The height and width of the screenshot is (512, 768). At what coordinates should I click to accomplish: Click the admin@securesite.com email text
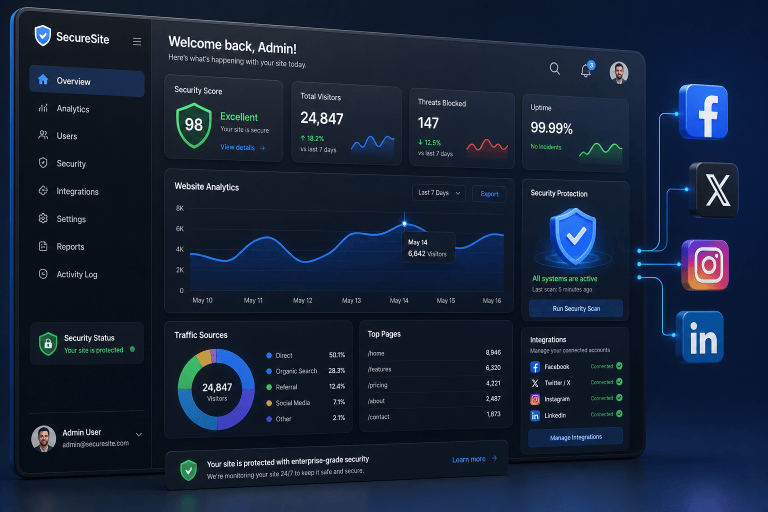pos(96,444)
